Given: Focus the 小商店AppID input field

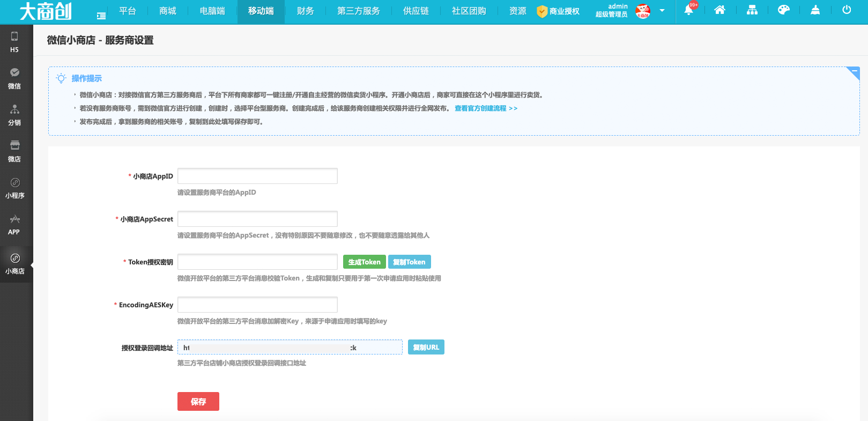Looking at the screenshot, I should point(257,176).
